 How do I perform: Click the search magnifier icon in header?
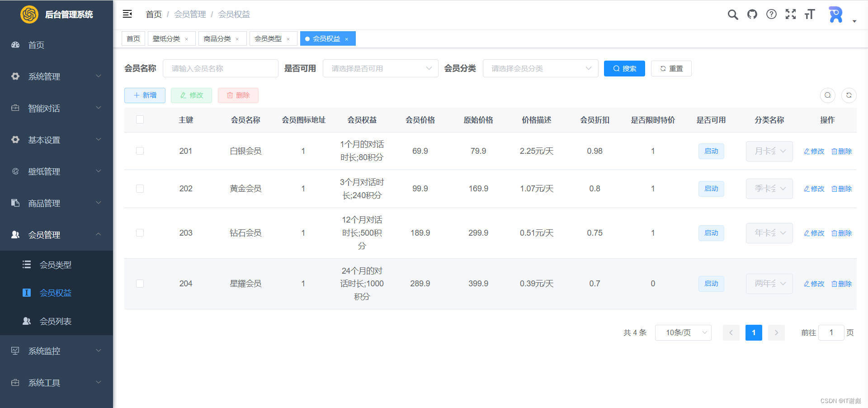732,14
